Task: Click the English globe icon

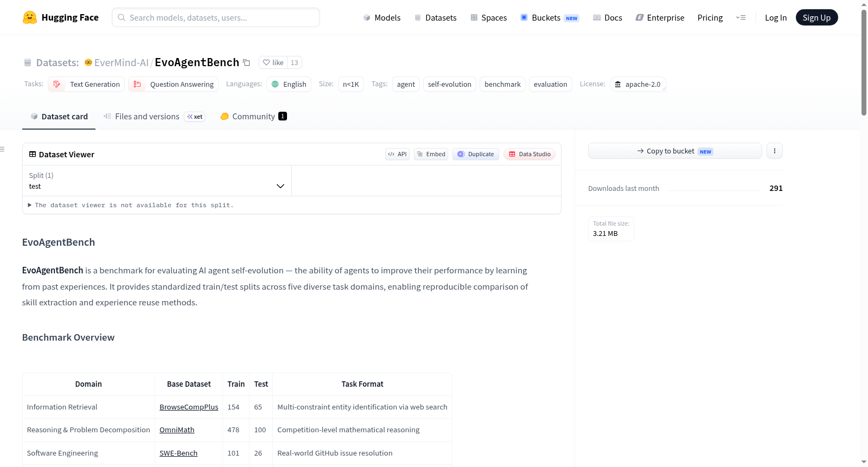Action: pos(275,84)
